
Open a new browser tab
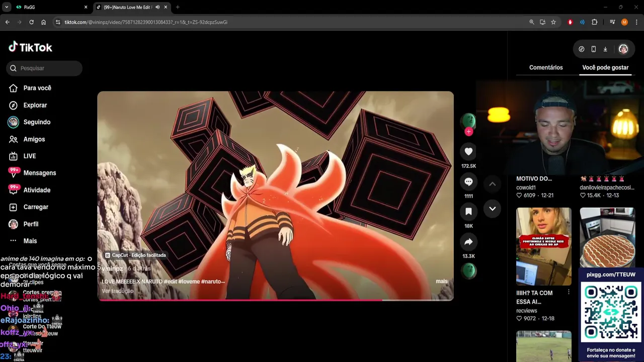click(178, 7)
